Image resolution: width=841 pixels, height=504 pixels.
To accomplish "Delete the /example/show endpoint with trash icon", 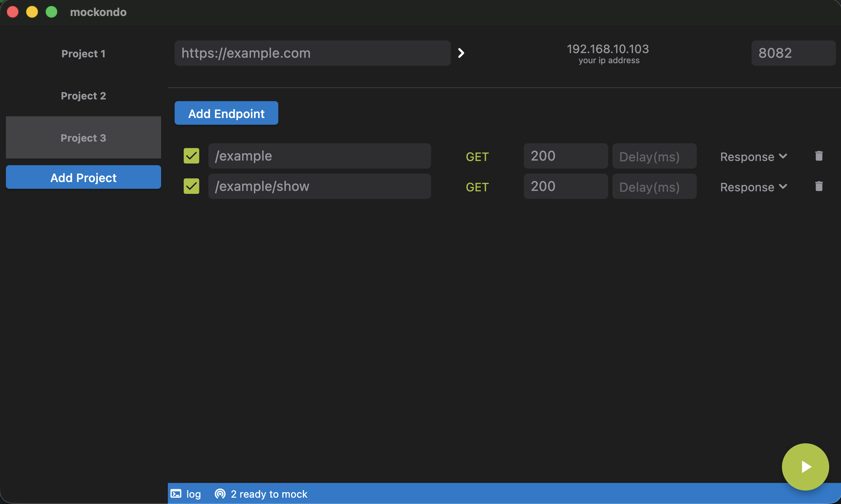I will tap(819, 186).
